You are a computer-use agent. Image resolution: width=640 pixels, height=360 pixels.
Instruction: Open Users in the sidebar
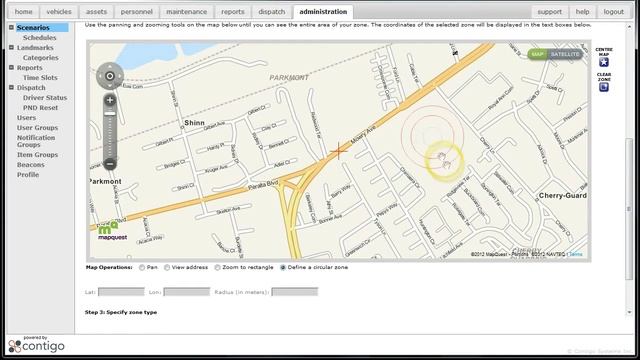(x=27, y=118)
